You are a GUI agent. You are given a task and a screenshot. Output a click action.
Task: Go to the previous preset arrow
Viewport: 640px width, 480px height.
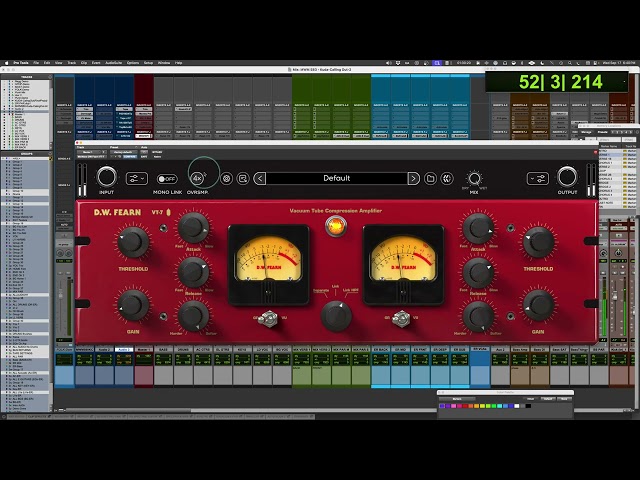pyautogui.click(x=260, y=178)
